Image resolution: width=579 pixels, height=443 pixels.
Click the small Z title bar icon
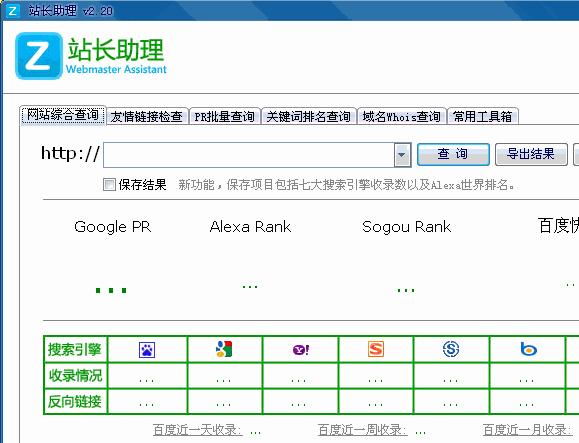pyautogui.click(x=13, y=10)
